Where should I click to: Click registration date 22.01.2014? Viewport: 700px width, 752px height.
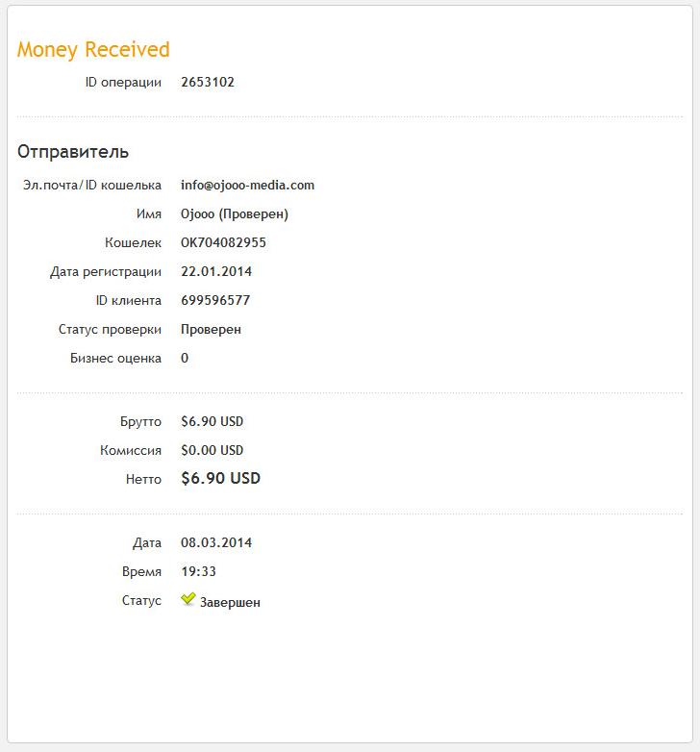point(216,271)
